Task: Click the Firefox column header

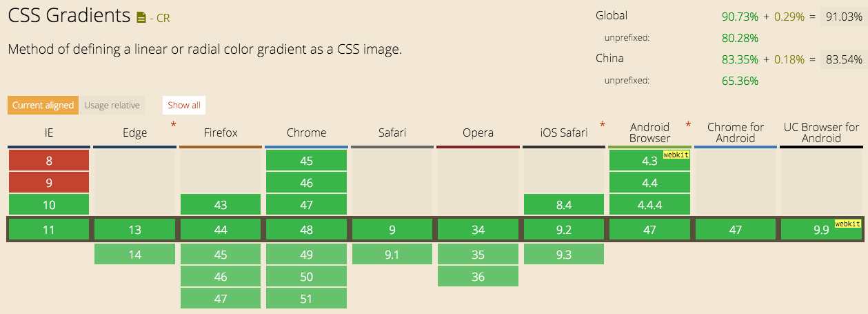Action: pos(221,133)
